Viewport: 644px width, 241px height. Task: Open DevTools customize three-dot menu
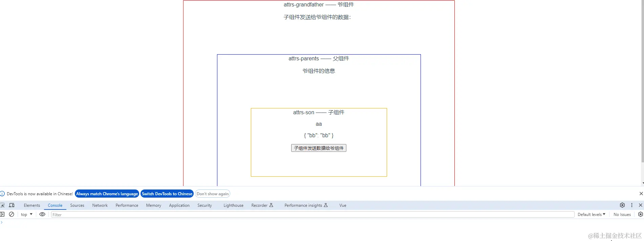point(632,205)
